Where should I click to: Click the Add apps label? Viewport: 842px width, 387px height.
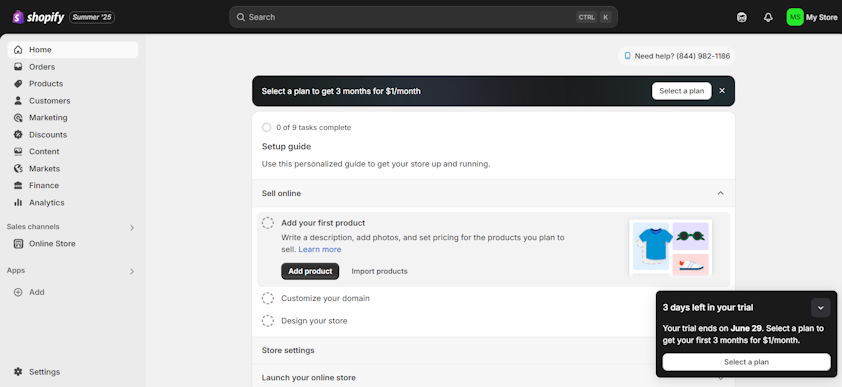coord(37,293)
